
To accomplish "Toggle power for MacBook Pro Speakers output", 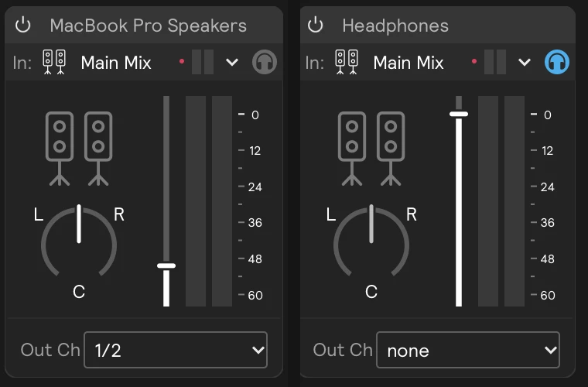I will [23, 25].
